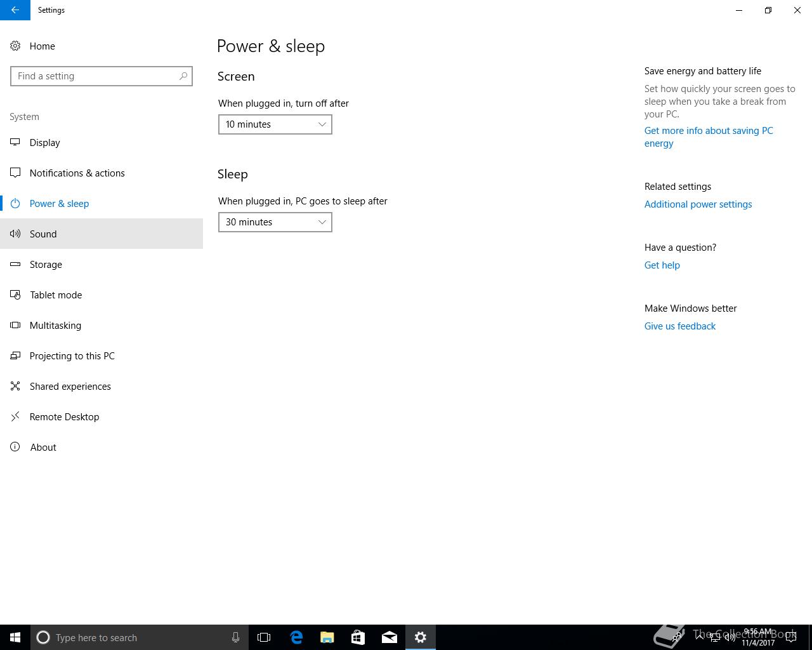Switch to Tablet mode settings
The height and width of the screenshot is (650, 812).
pos(101,295)
